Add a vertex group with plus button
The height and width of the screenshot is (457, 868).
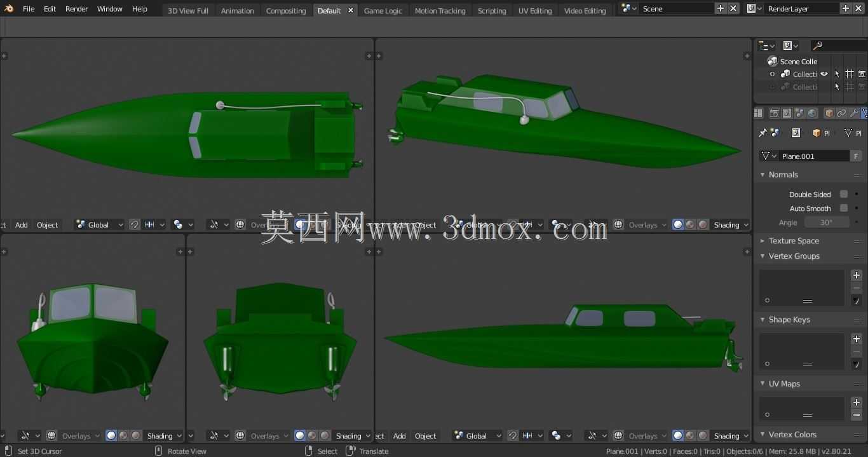pyautogui.click(x=857, y=275)
